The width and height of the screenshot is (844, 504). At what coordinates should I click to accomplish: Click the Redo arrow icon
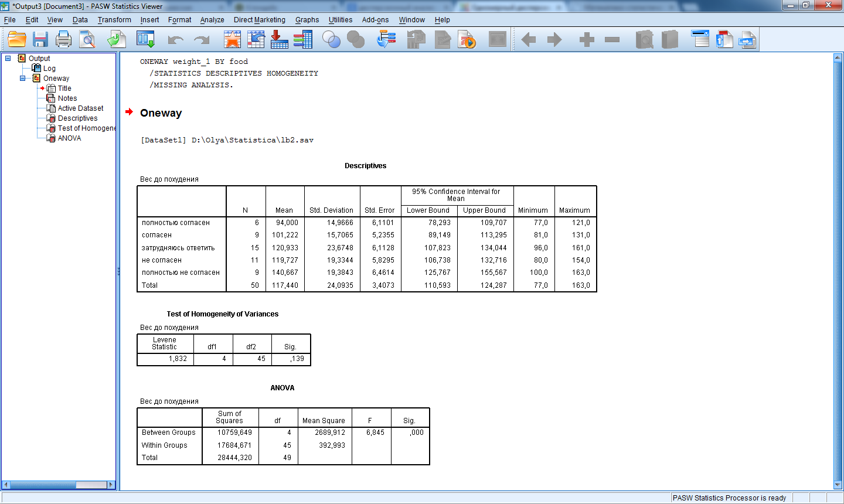click(202, 40)
